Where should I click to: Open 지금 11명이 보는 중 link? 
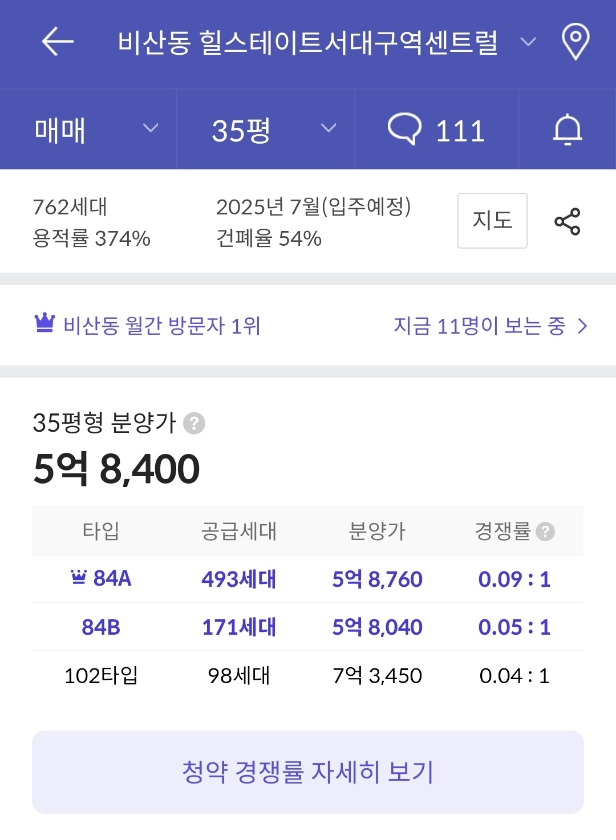point(479,326)
